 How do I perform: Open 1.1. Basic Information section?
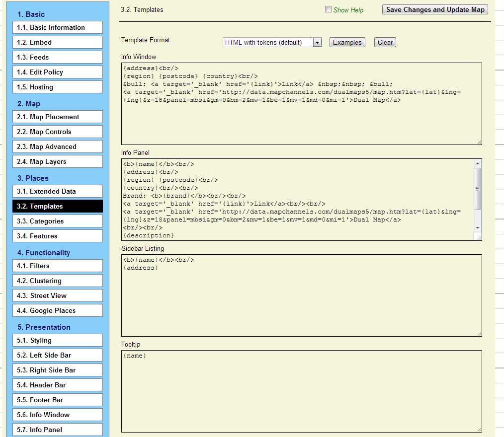pos(58,28)
